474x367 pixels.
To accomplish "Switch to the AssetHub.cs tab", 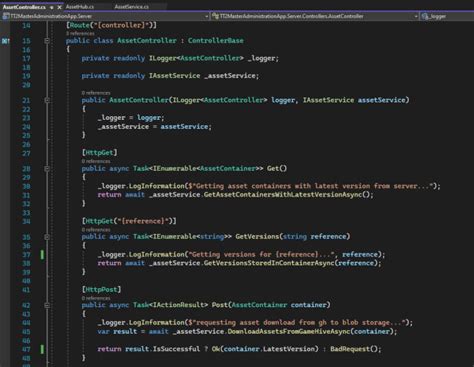I will point(80,7).
